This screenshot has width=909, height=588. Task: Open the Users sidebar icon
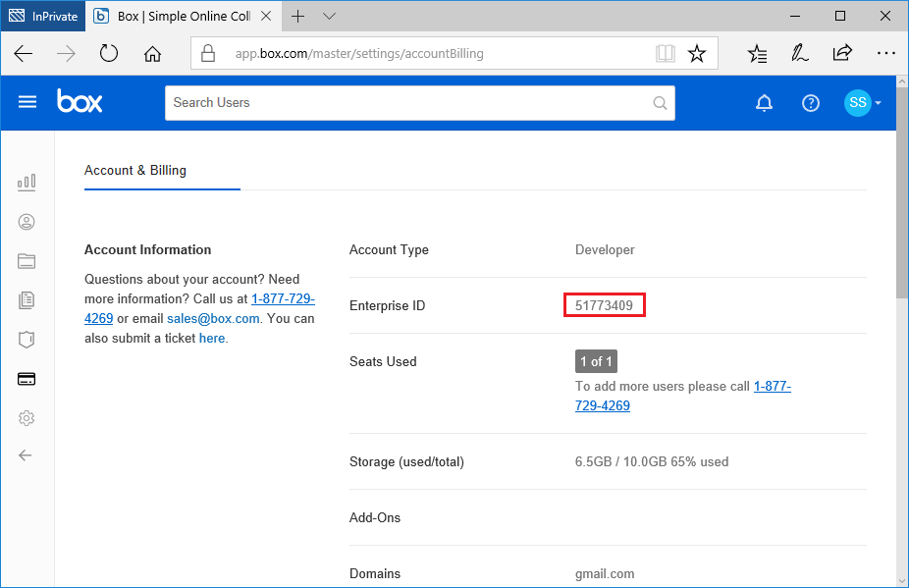27,222
